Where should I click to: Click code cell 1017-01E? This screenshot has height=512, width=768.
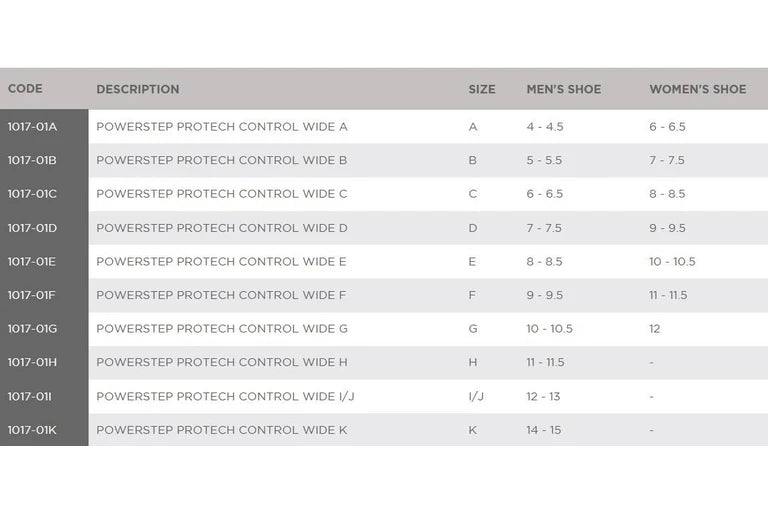tap(33, 262)
